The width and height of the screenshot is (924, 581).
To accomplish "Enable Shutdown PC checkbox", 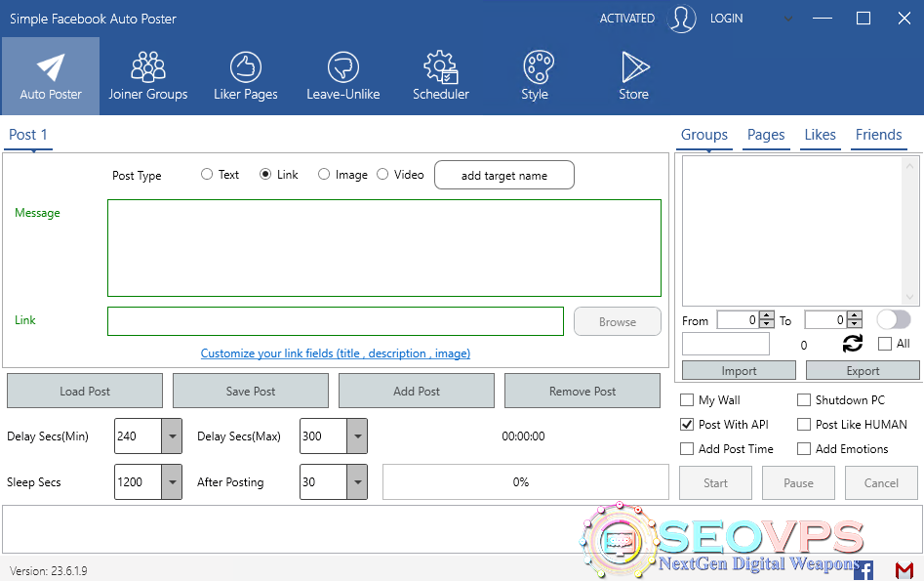I will click(x=804, y=400).
